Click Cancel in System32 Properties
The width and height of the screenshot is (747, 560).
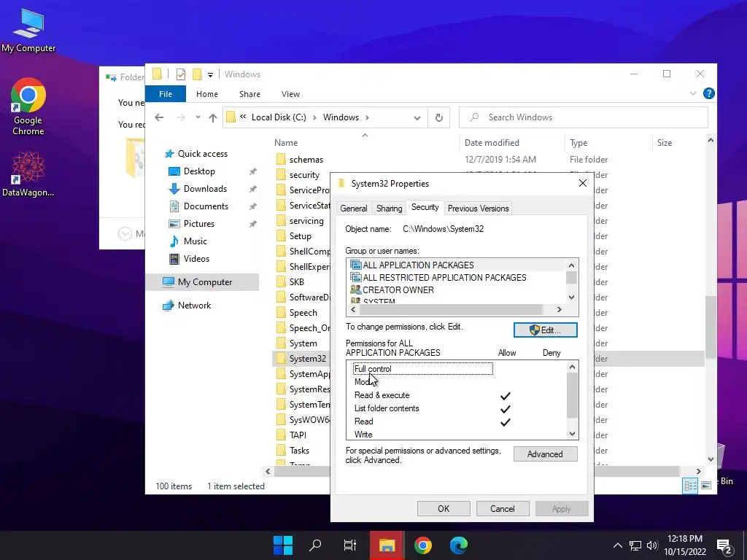[x=503, y=508]
